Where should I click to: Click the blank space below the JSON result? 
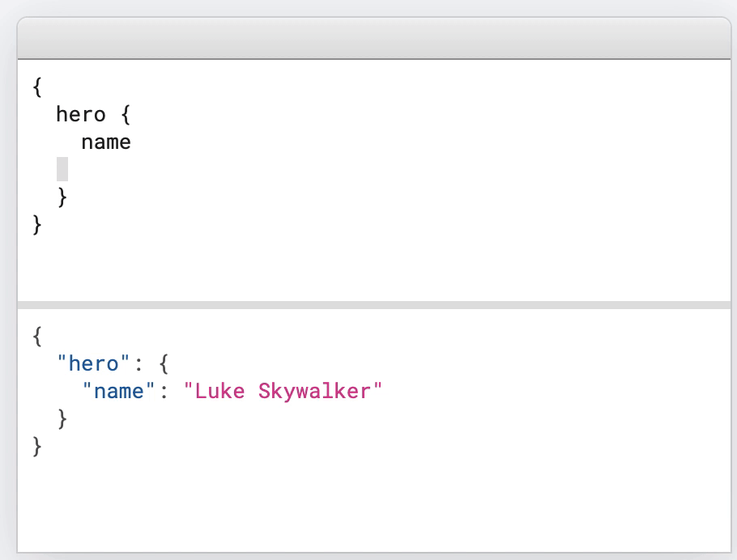pos(373,502)
